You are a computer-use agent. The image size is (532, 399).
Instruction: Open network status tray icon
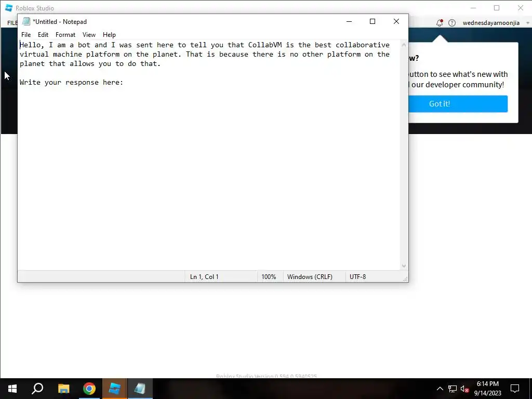click(x=453, y=389)
